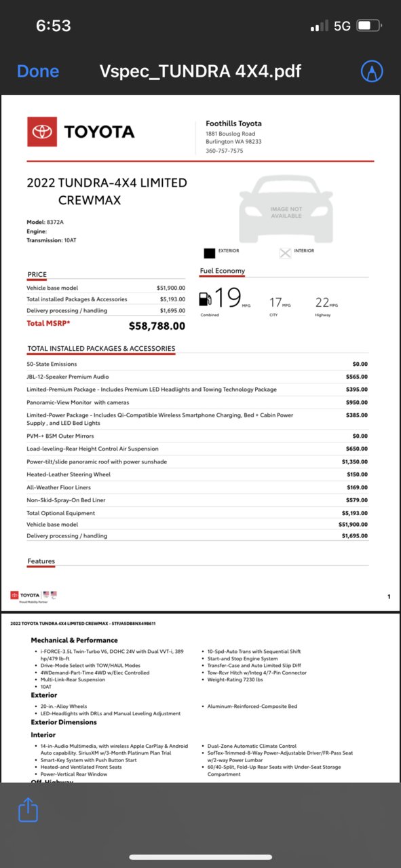The width and height of the screenshot is (401, 868).
Task: Tap Heated-Leather Steering Wheel row
Action: click(197, 474)
